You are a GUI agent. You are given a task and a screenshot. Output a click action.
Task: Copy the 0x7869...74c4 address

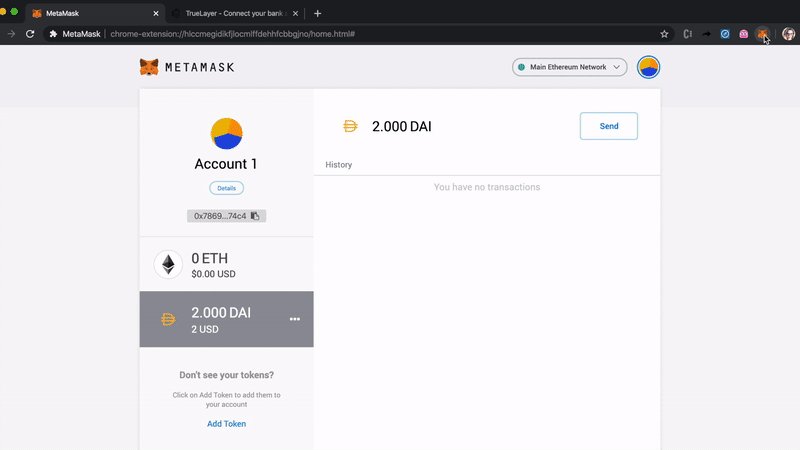[227, 216]
